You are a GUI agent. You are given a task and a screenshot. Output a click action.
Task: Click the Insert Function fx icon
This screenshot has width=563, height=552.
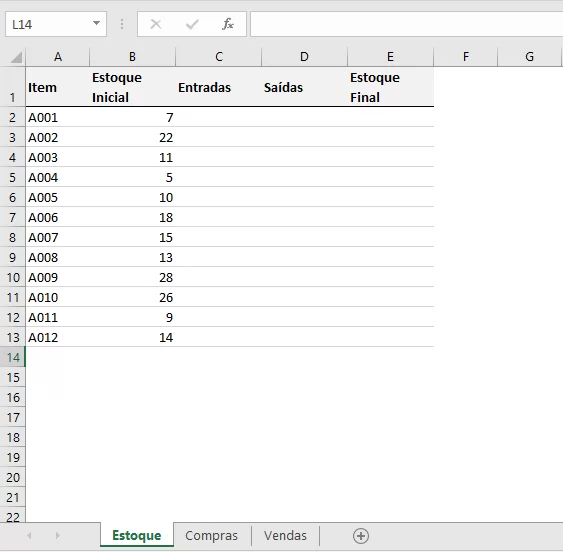tap(228, 24)
